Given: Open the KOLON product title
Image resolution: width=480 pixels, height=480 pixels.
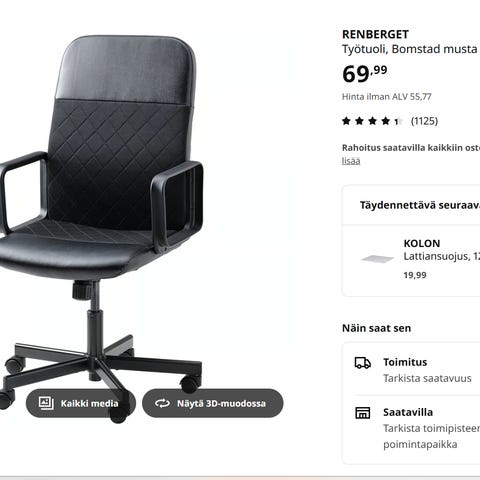Looking at the screenshot, I should point(422,243).
